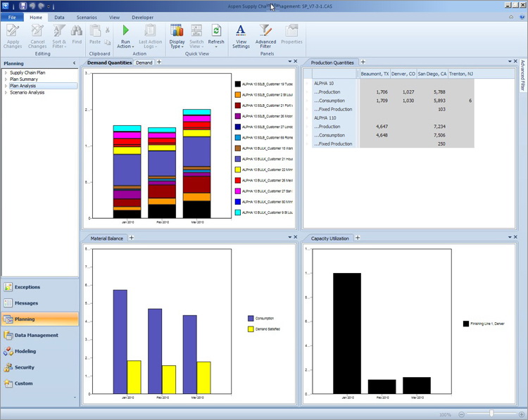Collapse the Planning side panel
Image resolution: width=528 pixels, height=420 pixels.
74,63
